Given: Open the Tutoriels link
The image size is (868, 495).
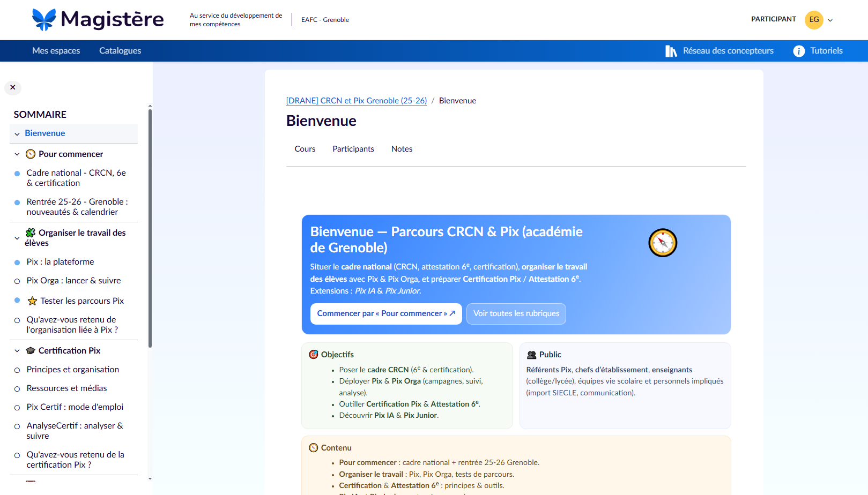Looking at the screenshot, I should tap(826, 51).
